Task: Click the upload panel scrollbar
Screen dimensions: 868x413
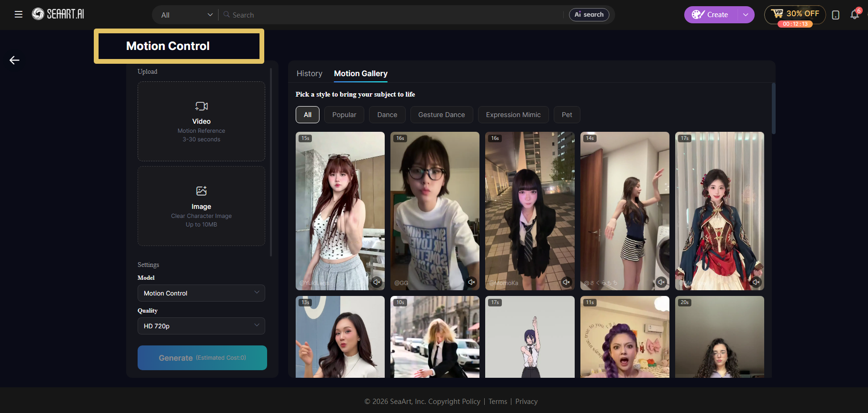Action: tap(271, 162)
